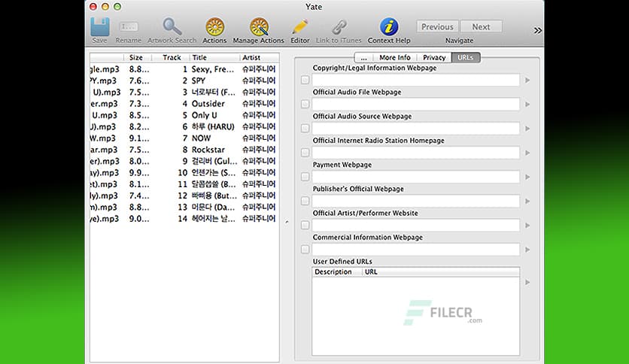Click Copyright/Legal Information Webpage input field
The width and height of the screenshot is (629, 364).
tap(415, 80)
